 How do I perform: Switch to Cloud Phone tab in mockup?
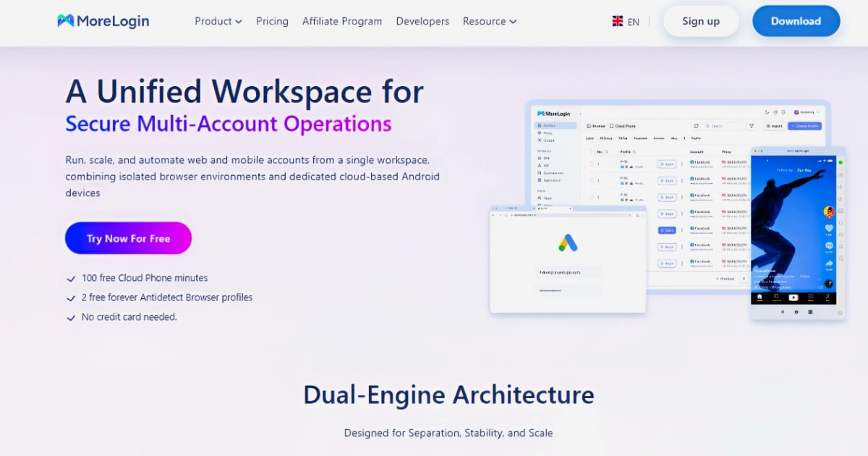[x=623, y=126]
